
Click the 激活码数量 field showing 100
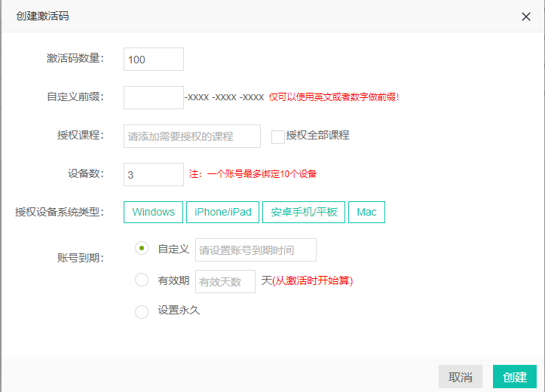click(x=154, y=60)
